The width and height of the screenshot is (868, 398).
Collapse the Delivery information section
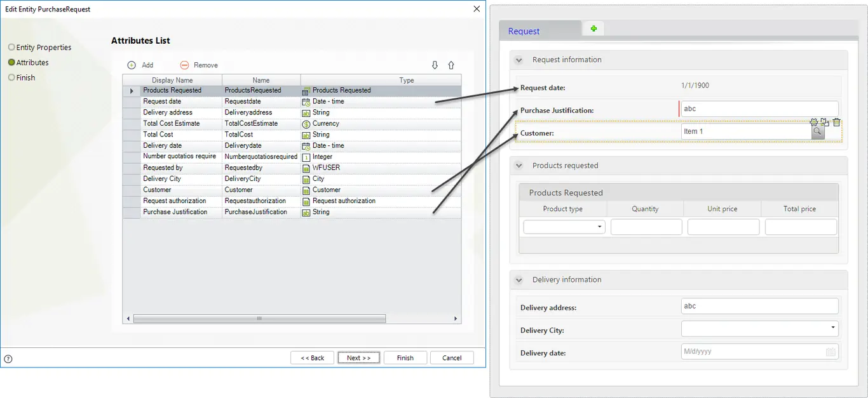[x=519, y=280]
